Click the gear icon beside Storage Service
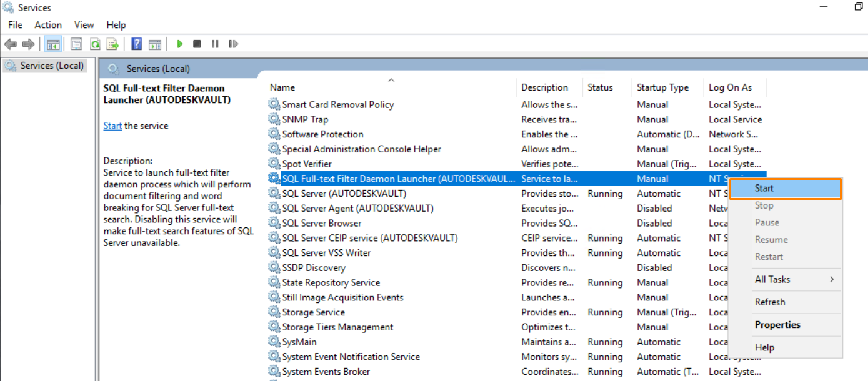The width and height of the screenshot is (868, 381). click(274, 312)
